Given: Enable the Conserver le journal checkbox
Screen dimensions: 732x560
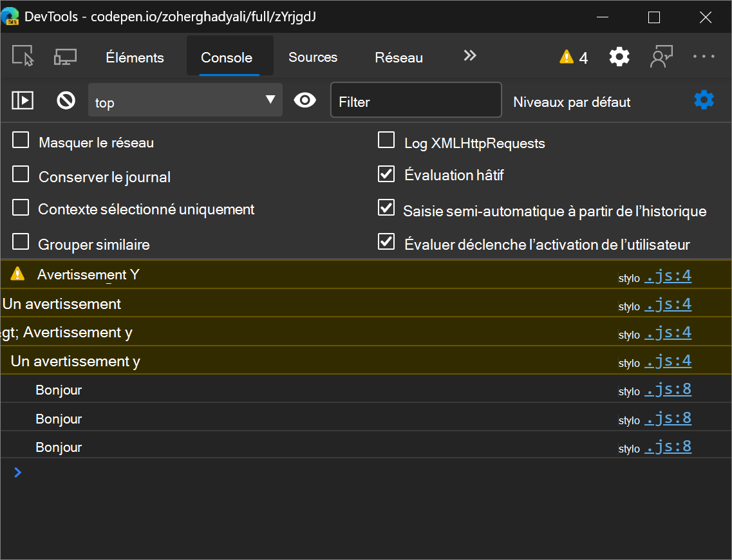Looking at the screenshot, I should point(21,174).
